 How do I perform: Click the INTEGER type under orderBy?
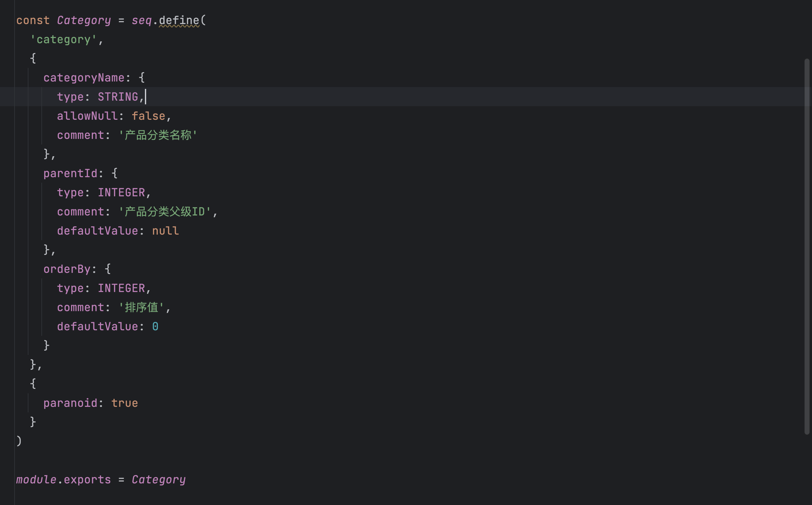pyautogui.click(x=121, y=288)
